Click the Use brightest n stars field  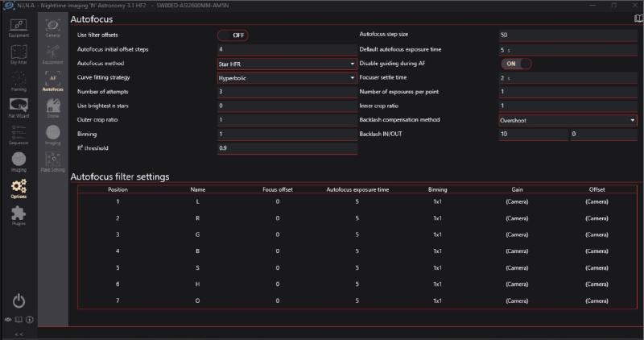pyautogui.click(x=287, y=106)
